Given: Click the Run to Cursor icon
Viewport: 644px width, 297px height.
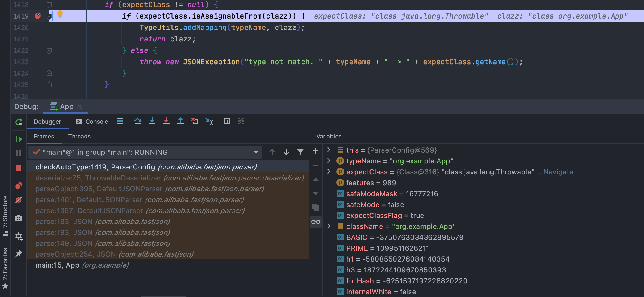Looking at the screenshot, I should click(x=209, y=121).
